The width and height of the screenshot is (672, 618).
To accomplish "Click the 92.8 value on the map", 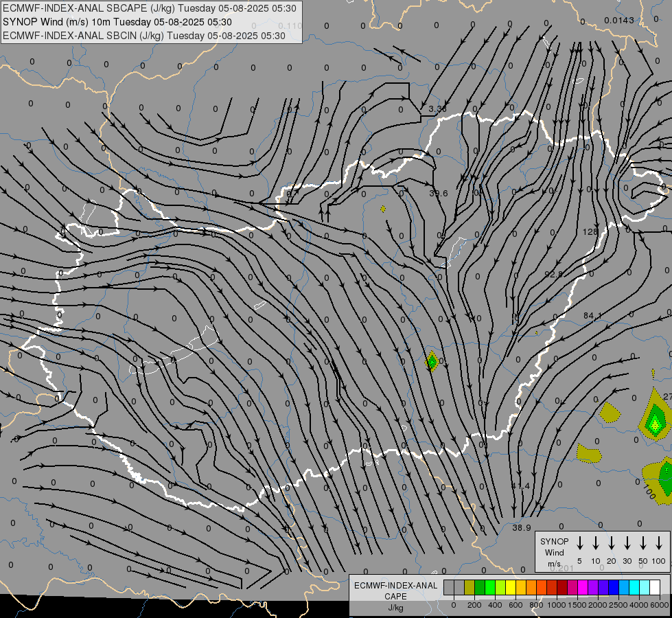I will (554, 274).
